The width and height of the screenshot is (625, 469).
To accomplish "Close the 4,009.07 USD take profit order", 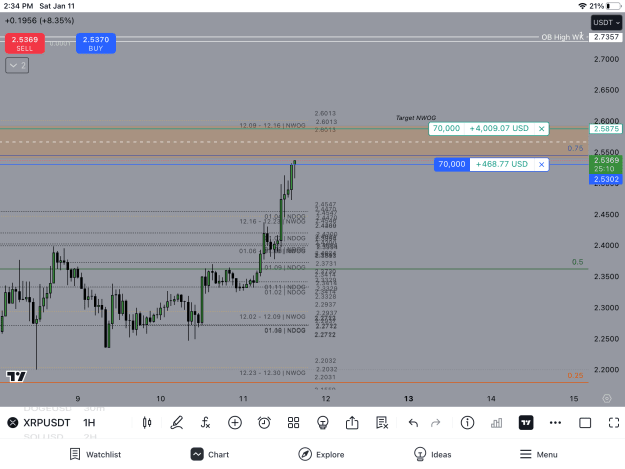I will tap(541, 129).
